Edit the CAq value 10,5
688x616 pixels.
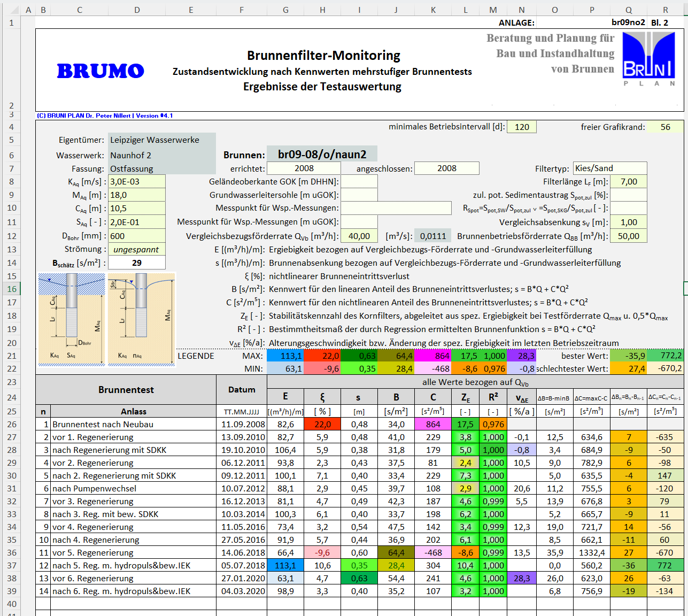pos(137,208)
